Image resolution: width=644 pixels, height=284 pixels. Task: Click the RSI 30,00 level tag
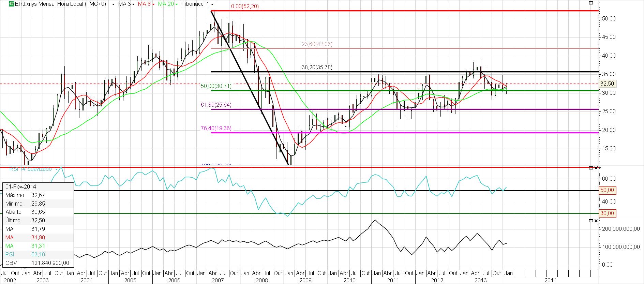pos(607,213)
